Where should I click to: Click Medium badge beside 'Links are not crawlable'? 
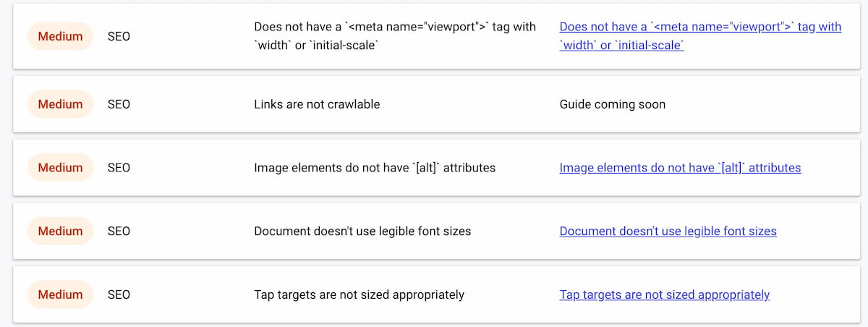(60, 104)
